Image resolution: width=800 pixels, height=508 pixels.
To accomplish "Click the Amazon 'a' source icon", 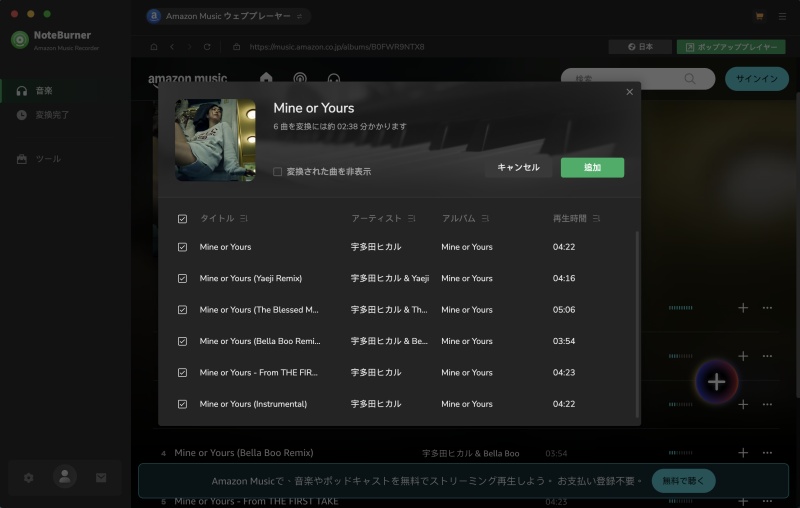I will pos(154,16).
